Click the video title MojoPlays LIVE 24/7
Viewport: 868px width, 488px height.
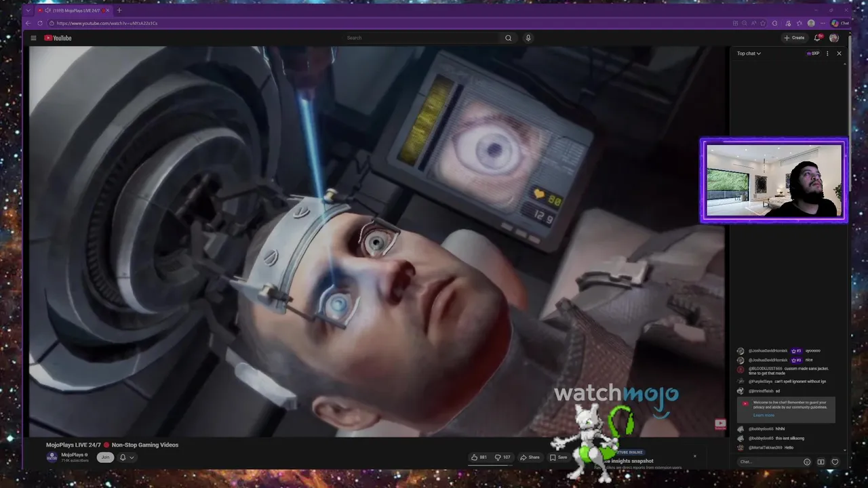point(112,445)
